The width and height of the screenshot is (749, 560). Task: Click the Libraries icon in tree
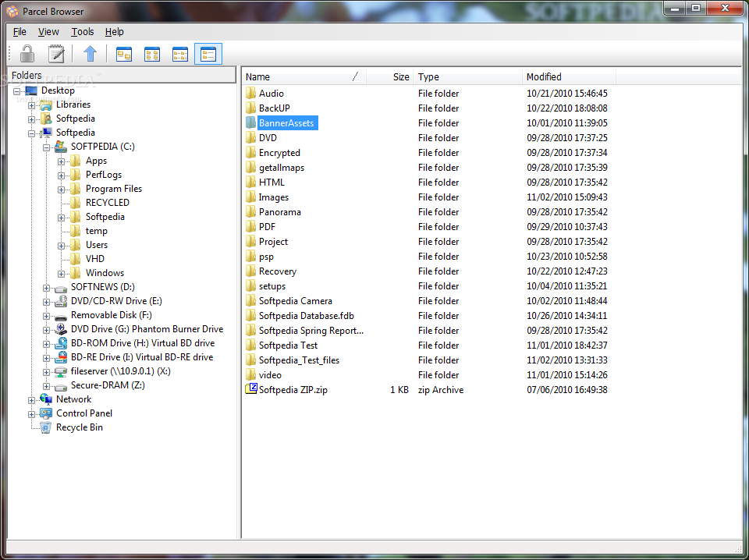pyautogui.click(x=46, y=105)
